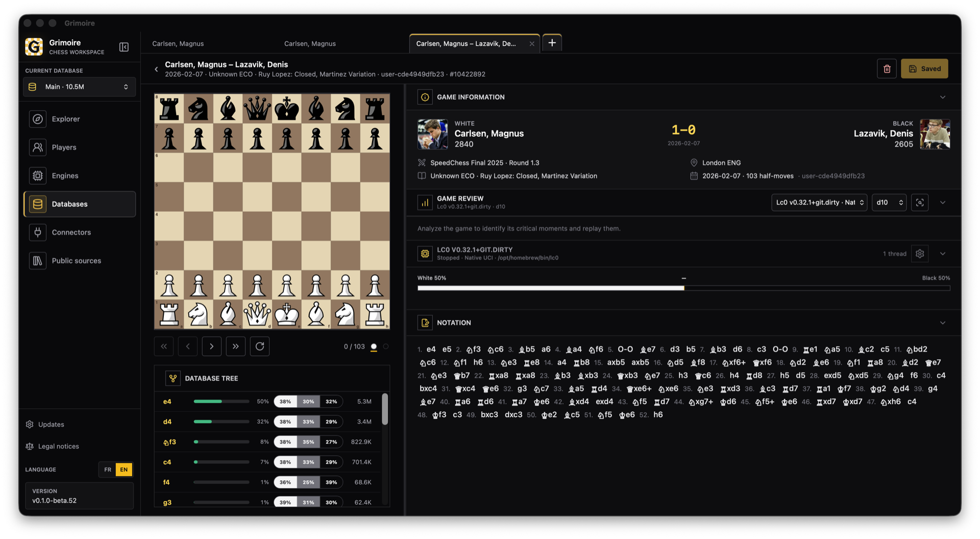Screen dimensions: 980x539
Task: Select the f4 row in database tree
Action: pyautogui.click(x=268, y=483)
